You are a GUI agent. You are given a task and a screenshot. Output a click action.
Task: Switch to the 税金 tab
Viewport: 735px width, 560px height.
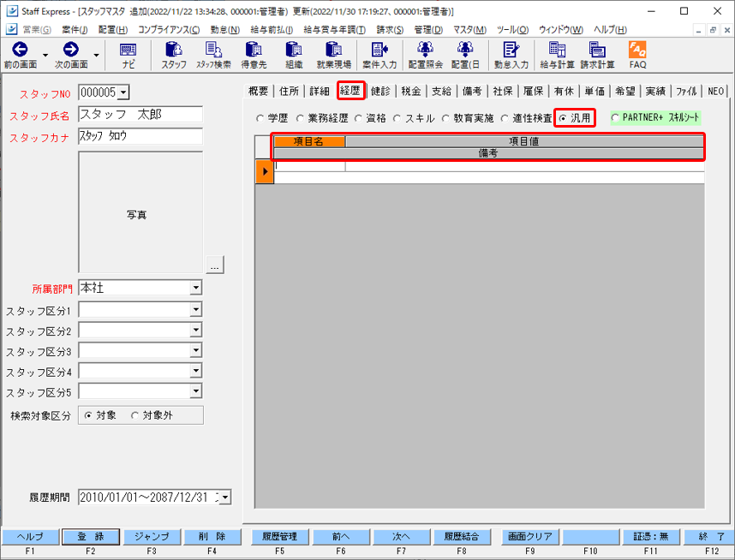[410, 91]
